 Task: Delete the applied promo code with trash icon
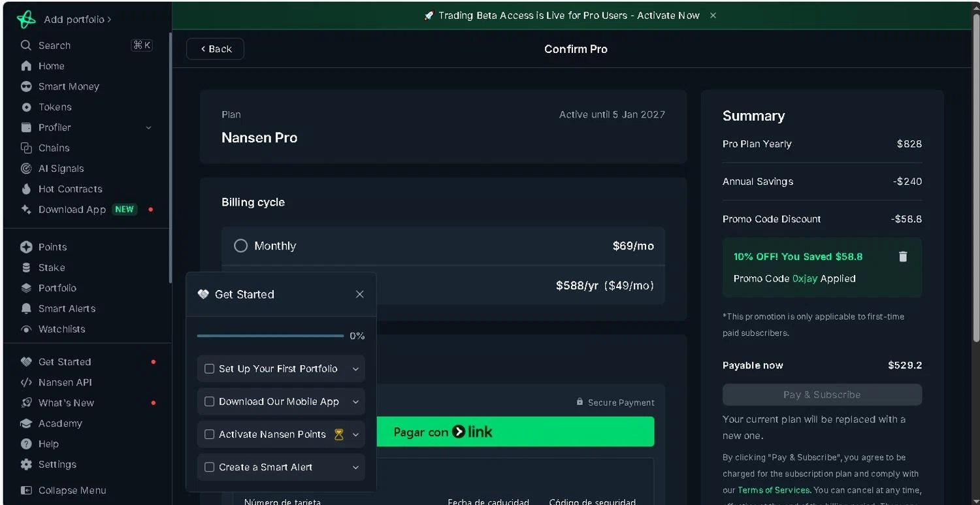coord(903,257)
